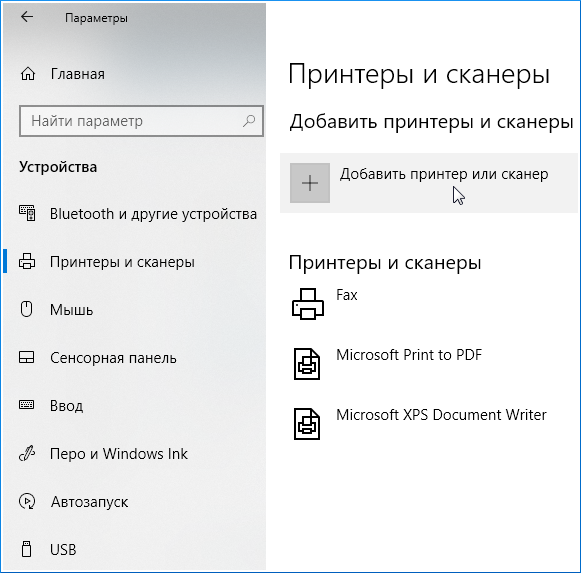Select Microsoft Print to PDF
Image resolution: width=581 pixels, height=573 pixels.
409,355
